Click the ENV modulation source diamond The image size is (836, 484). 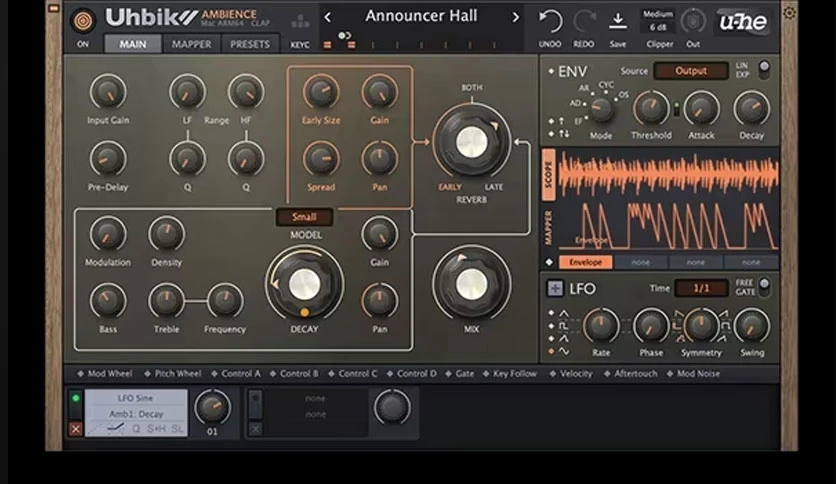tap(551, 71)
